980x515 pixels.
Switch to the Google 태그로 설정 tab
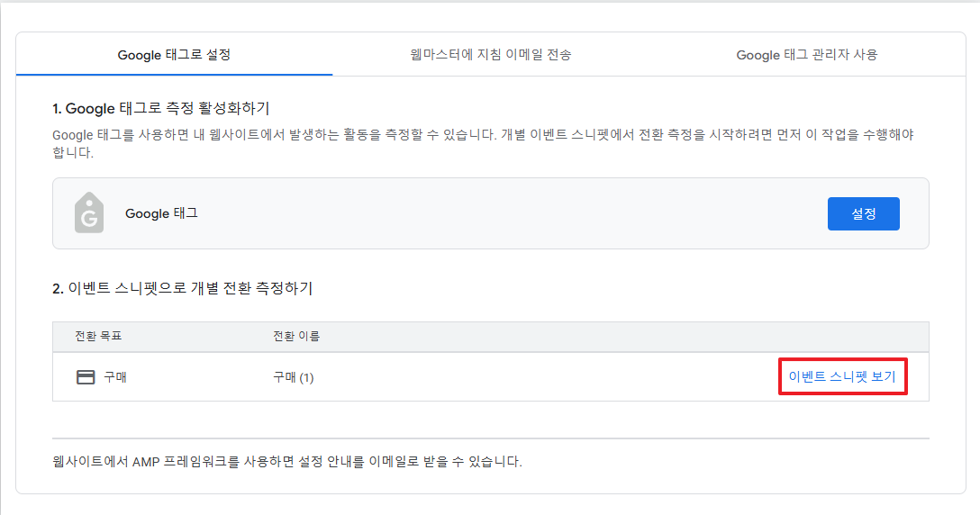174,55
